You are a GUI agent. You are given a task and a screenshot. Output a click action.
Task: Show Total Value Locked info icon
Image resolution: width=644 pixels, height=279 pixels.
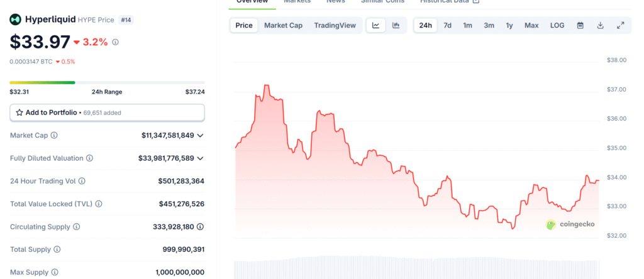point(99,204)
